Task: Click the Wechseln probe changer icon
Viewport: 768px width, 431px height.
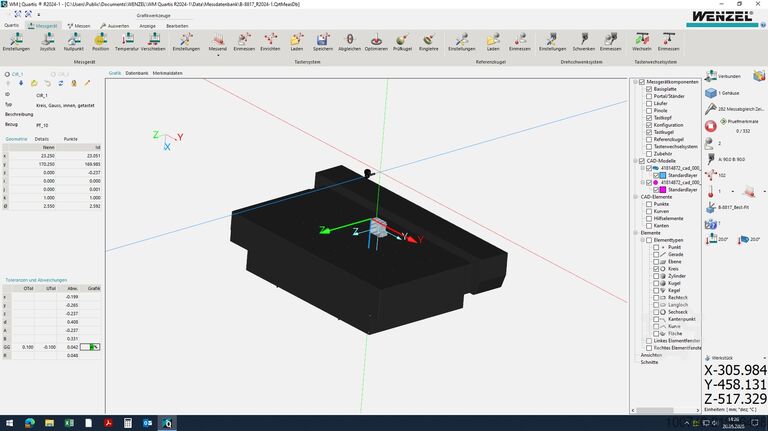Action: pos(642,42)
